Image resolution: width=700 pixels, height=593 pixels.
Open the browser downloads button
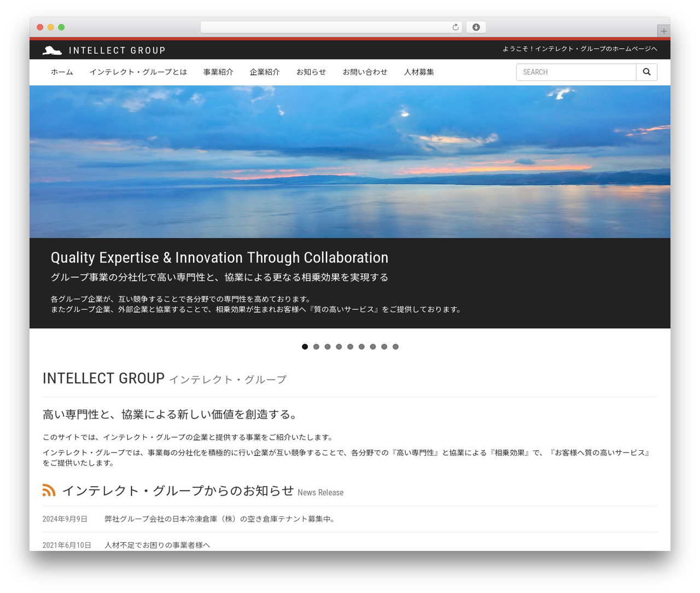[476, 27]
